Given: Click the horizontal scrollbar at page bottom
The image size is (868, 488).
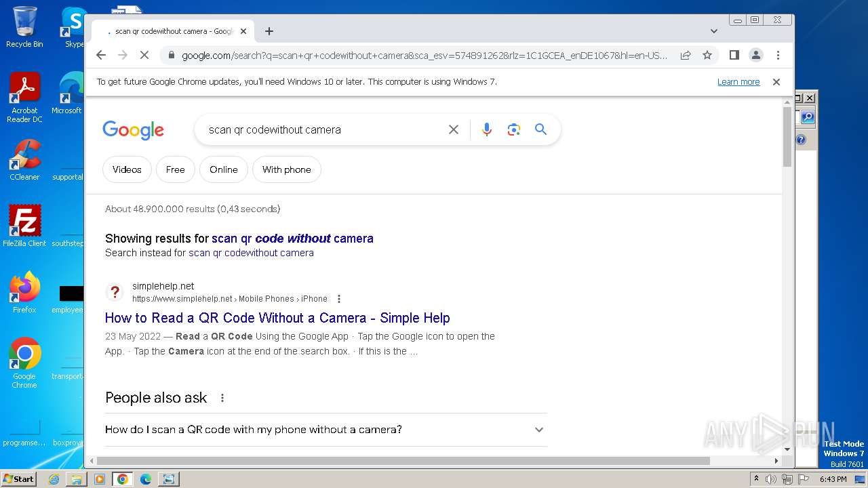Looking at the screenshot, I should (x=404, y=461).
